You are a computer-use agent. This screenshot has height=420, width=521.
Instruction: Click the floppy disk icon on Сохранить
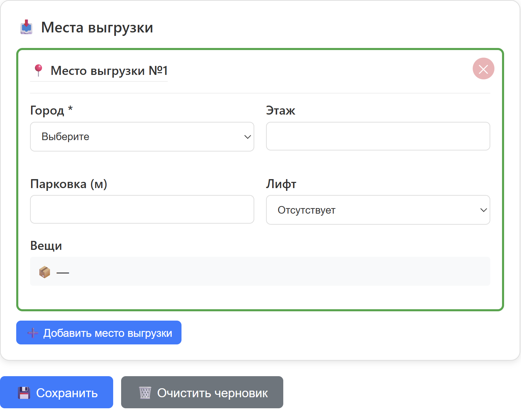[24, 393]
